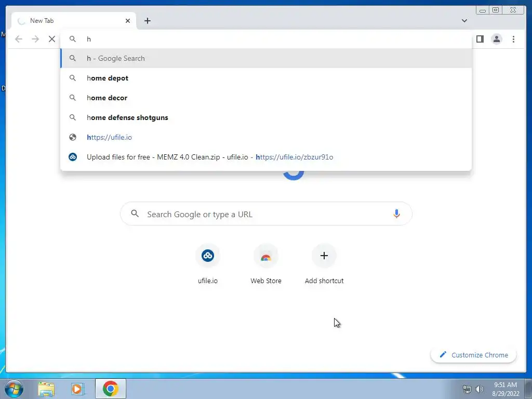Screen dimensions: 532x399
Task: Open a new tab with plus button
Action: (x=147, y=21)
